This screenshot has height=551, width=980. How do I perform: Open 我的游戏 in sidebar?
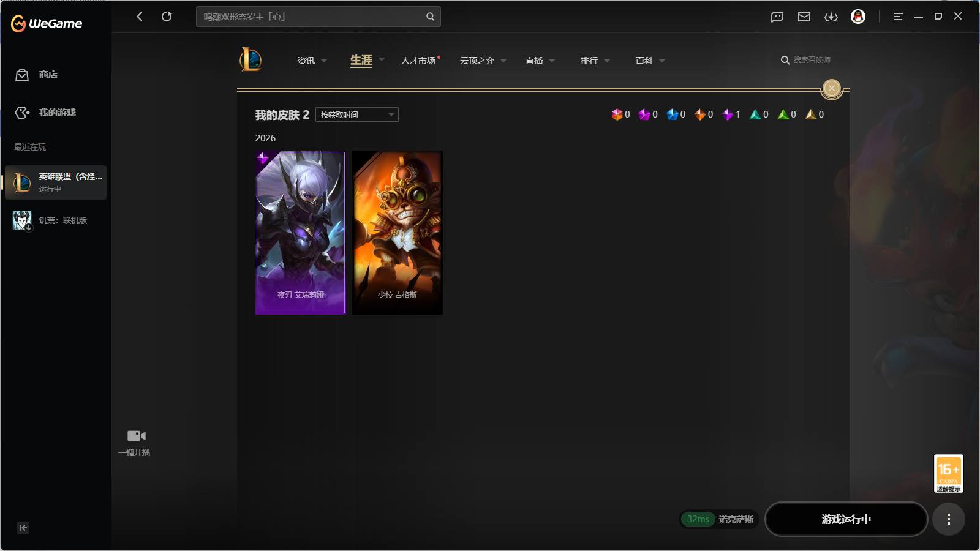(x=57, y=113)
